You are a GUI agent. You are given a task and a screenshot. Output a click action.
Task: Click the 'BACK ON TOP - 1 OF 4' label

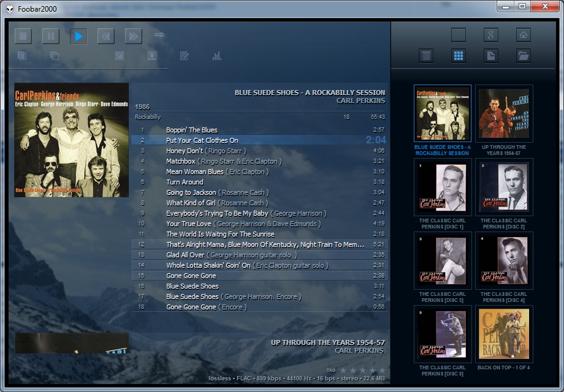tap(504, 367)
